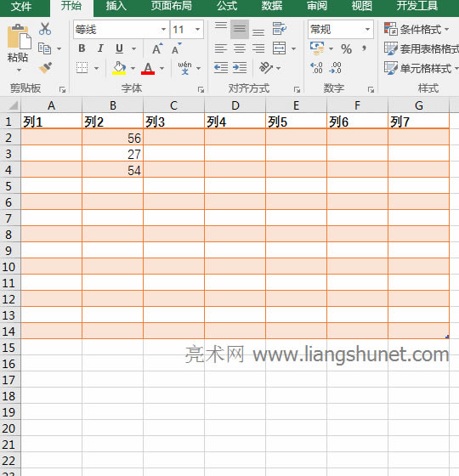Click the Copy icon in clipboard group
The width and height of the screenshot is (459, 476).
tap(44, 48)
